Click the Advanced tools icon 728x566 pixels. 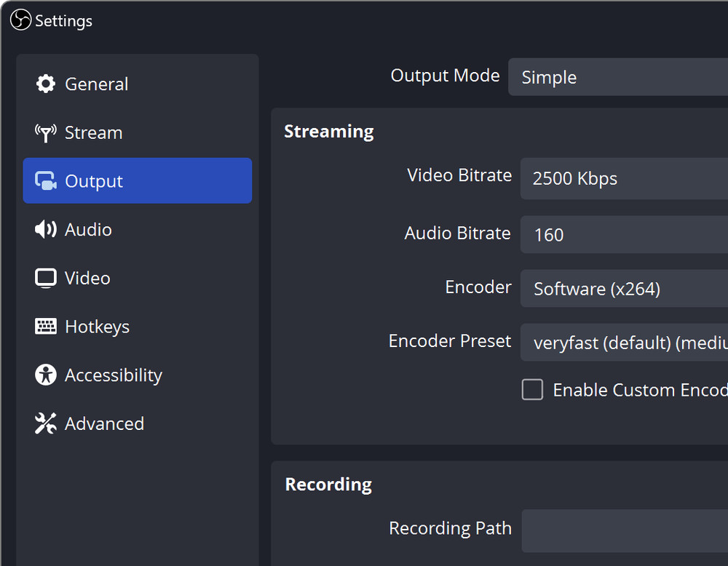(x=45, y=423)
